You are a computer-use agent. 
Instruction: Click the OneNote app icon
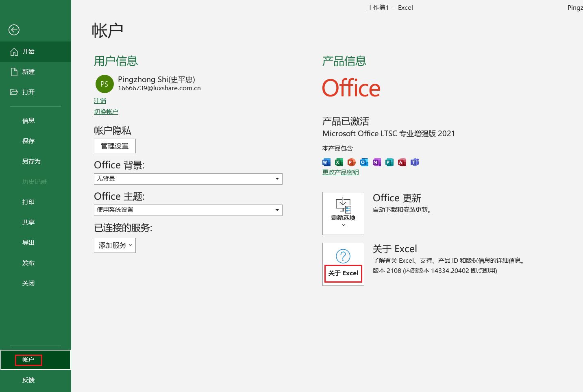click(x=377, y=162)
